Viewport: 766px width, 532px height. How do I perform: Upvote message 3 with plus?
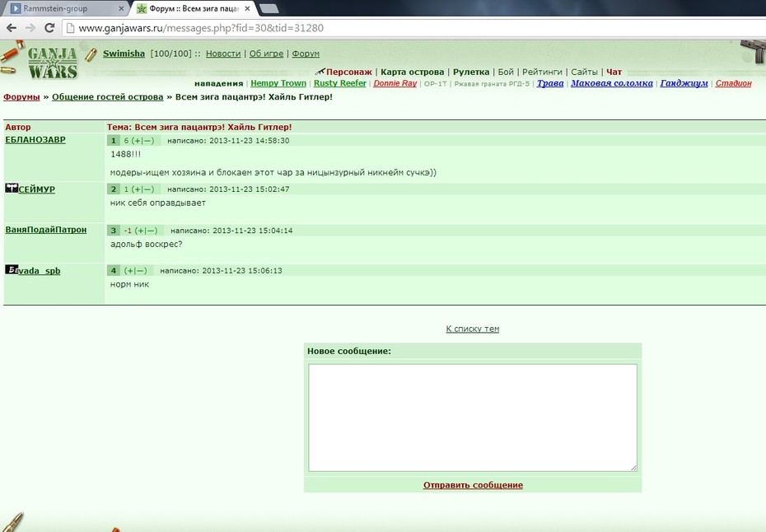(140, 231)
